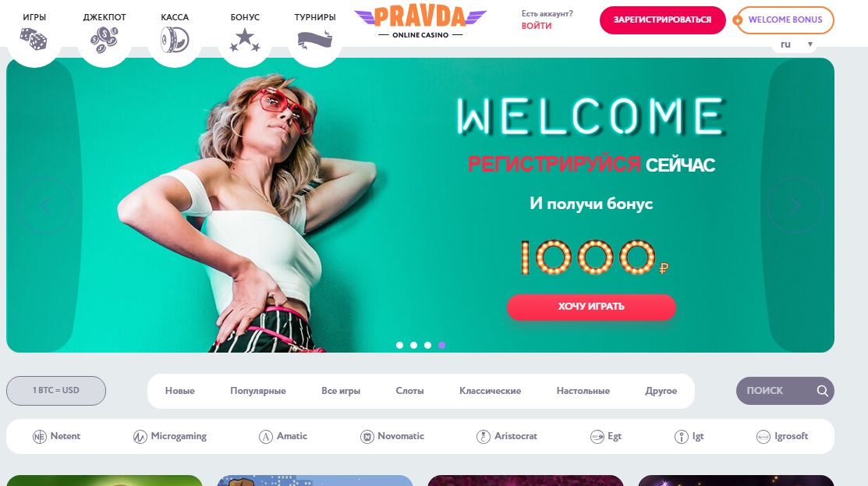Viewport: 868px width, 486px height.
Task: Select the first banner slide dot
Action: [x=399, y=345]
